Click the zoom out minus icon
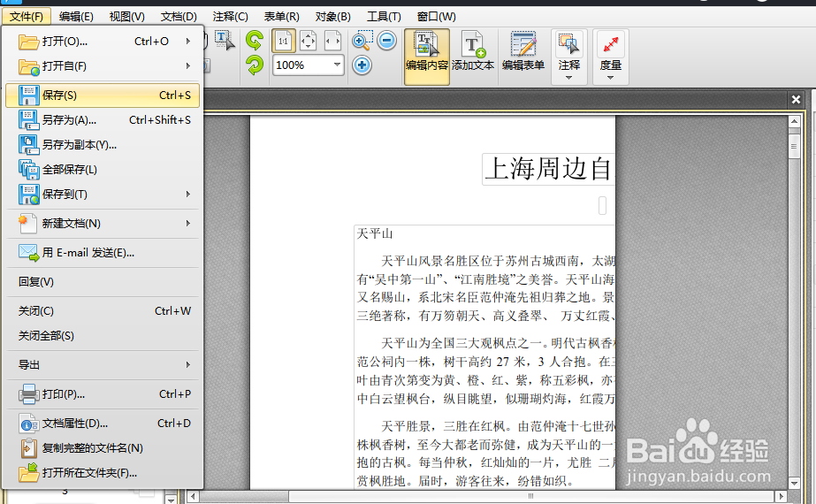The width and height of the screenshot is (816, 504). coord(386,40)
